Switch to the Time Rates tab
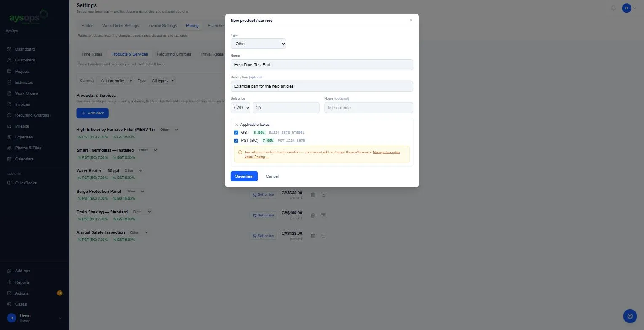The width and height of the screenshot is (644, 330). click(92, 54)
